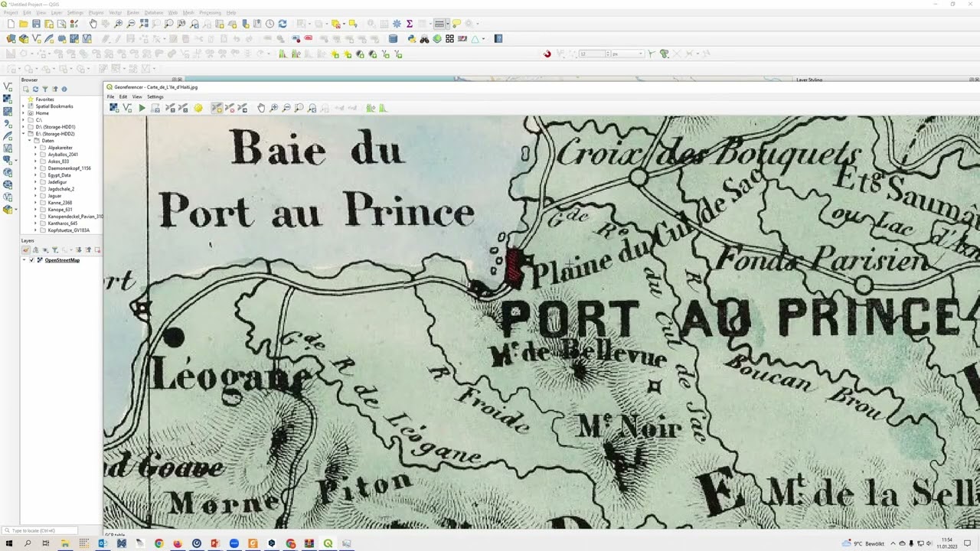The height and width of the screenshot is (551, 980).
Task: Open QGIS Processing menu
Action: pyautogui.click(x=210, y=13)
